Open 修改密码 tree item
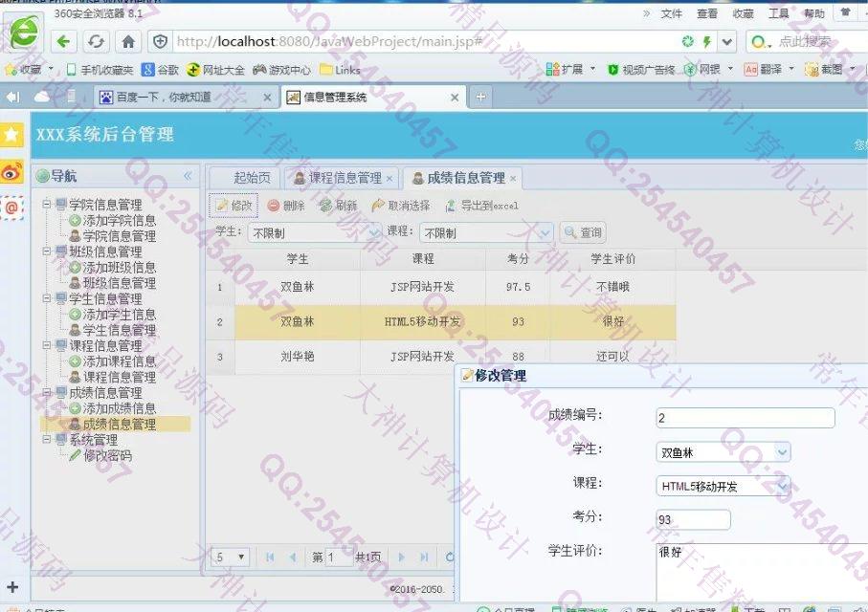This screenshot has height=612, width=868. click(100, 456)
